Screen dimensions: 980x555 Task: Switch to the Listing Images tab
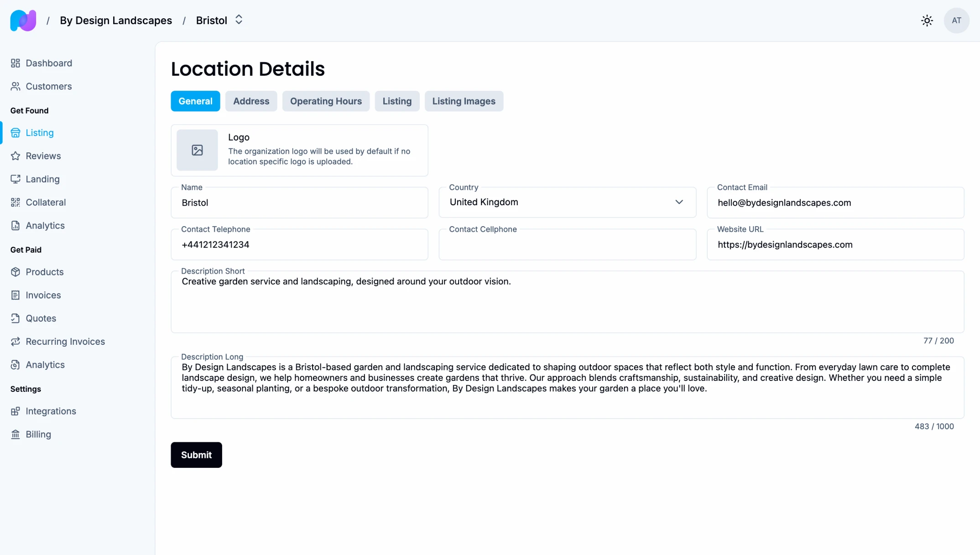(x=464, y=101)
